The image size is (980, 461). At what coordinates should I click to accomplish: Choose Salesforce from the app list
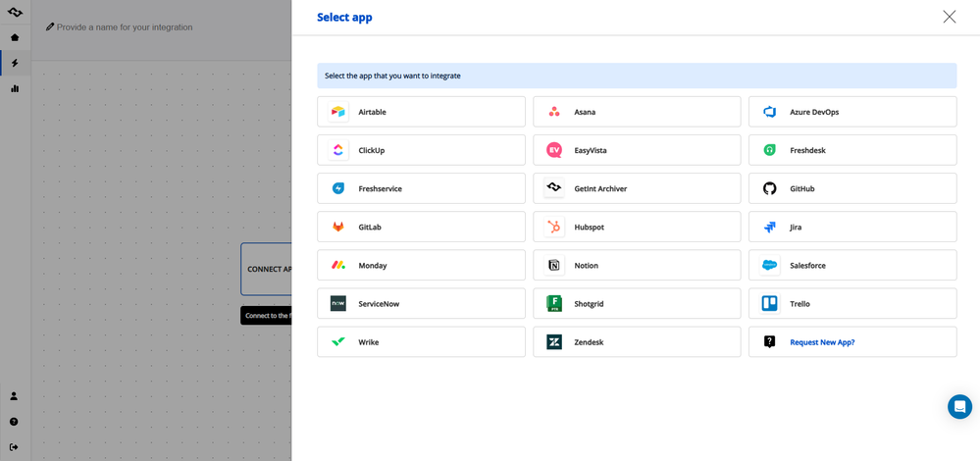coord(852,266)
